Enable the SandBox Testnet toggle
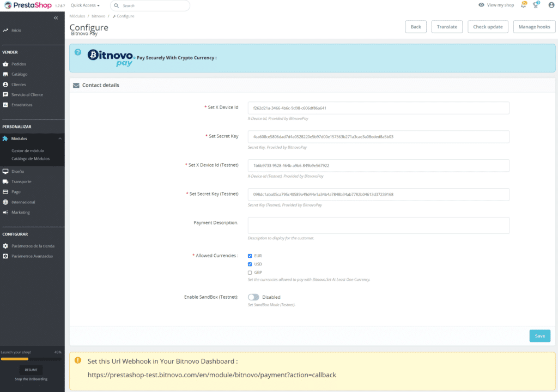 (x=253, y=297)
